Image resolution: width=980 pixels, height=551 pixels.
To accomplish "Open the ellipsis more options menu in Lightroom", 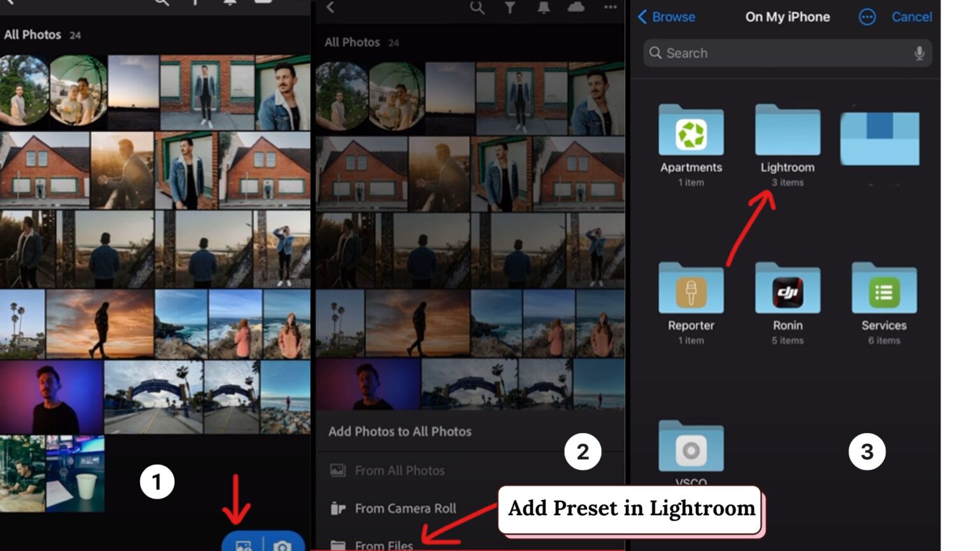I will [609, 8].
